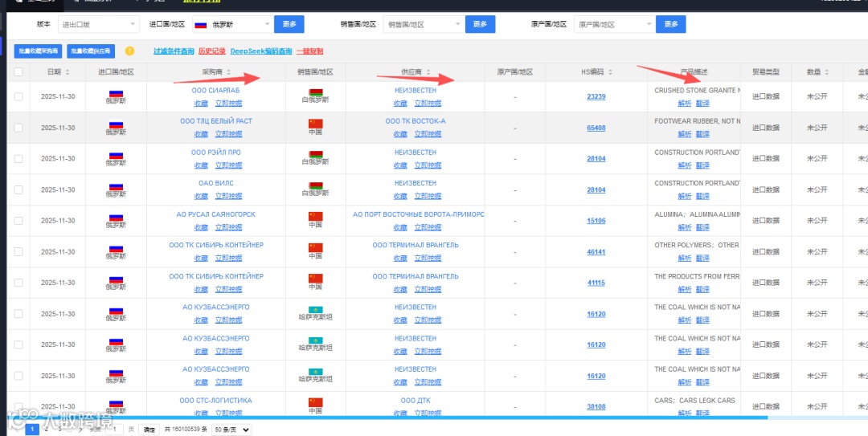Click 更多 button beside 进口国/地区
The image size is (868, 436).
click(289, 24)
